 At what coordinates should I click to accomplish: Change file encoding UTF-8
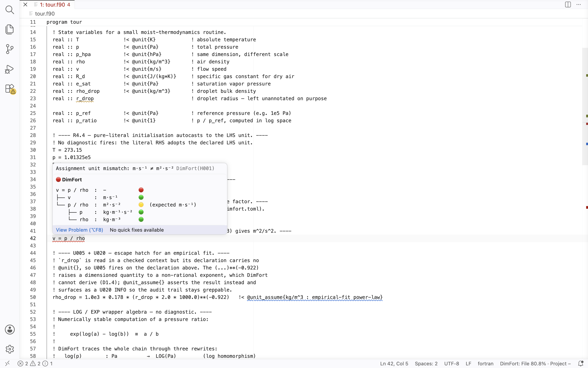point(452,364)
